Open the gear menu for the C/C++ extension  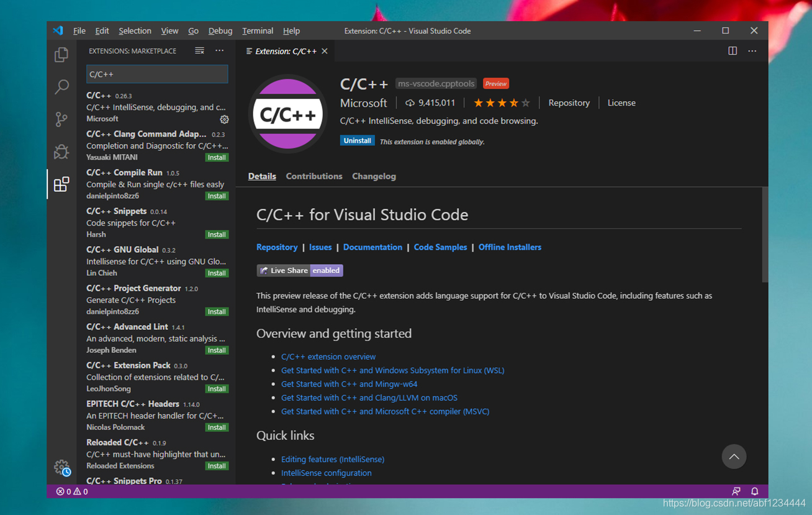(224, 119)
